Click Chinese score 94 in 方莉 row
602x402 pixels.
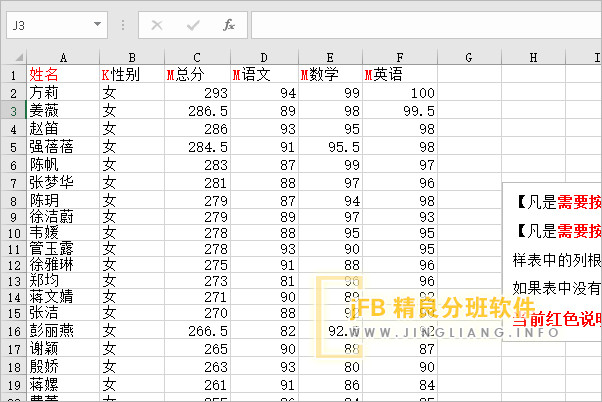264,93
